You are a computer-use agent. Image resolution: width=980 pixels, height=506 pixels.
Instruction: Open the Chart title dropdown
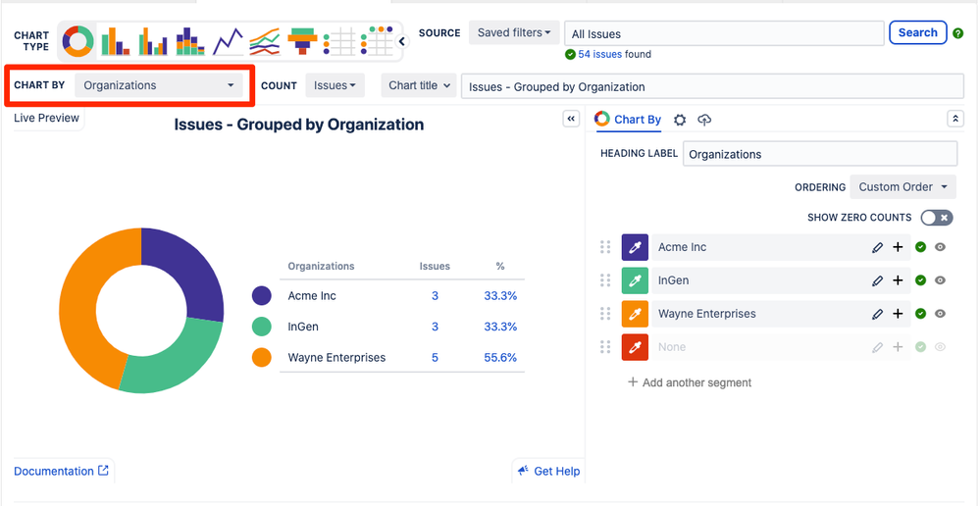pyautogui.click(x=419, y=85)
